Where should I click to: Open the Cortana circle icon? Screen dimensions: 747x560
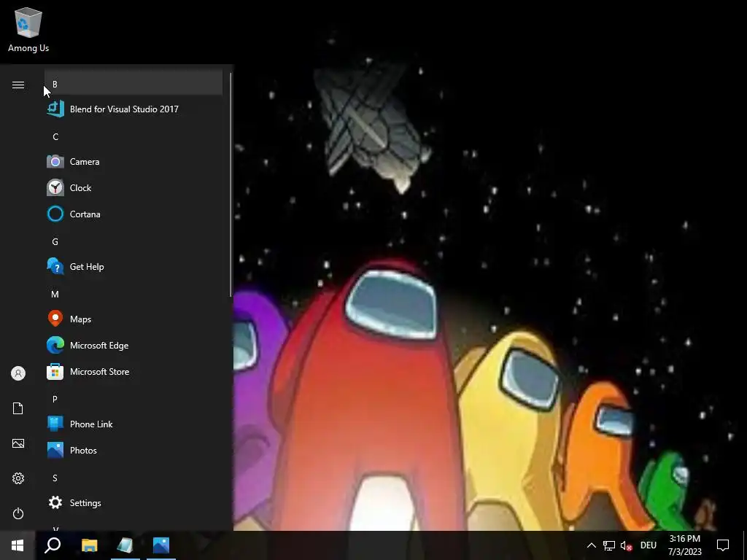pos(55,214)
